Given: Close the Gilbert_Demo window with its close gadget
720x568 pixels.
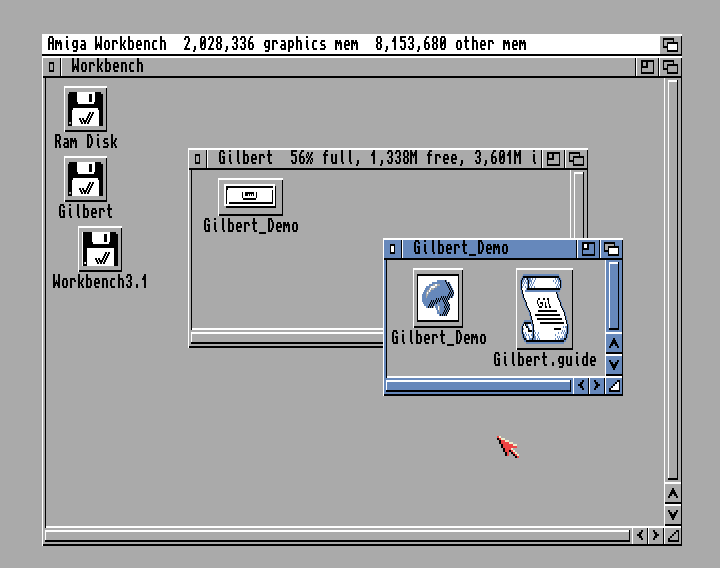Looking at the screenshot, I should coord(393,249).
